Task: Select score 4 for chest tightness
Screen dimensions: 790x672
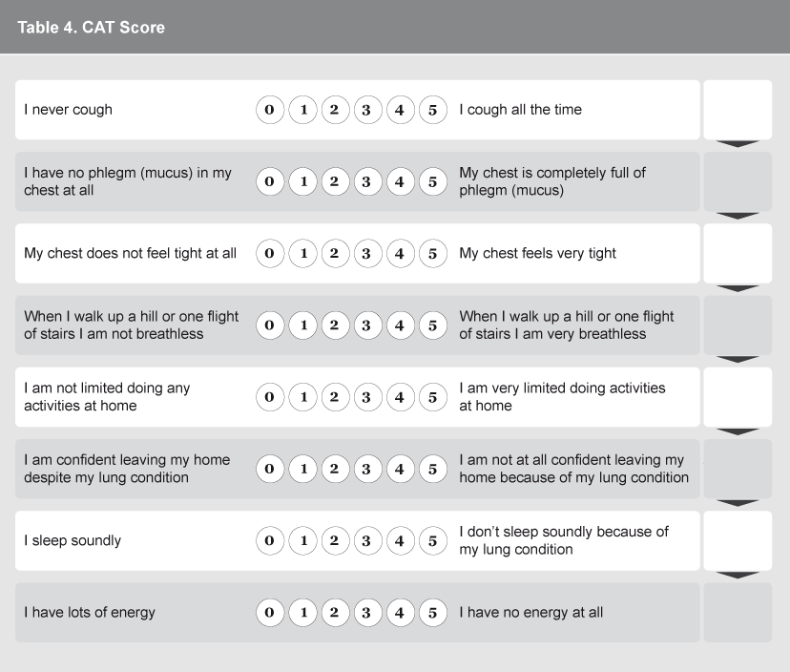Action: click(400, 254)
